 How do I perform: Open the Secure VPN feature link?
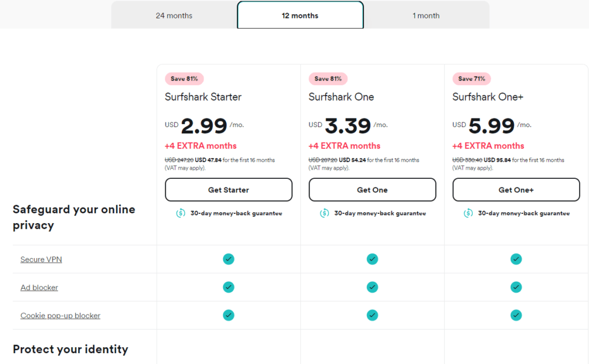click(41, 259)
